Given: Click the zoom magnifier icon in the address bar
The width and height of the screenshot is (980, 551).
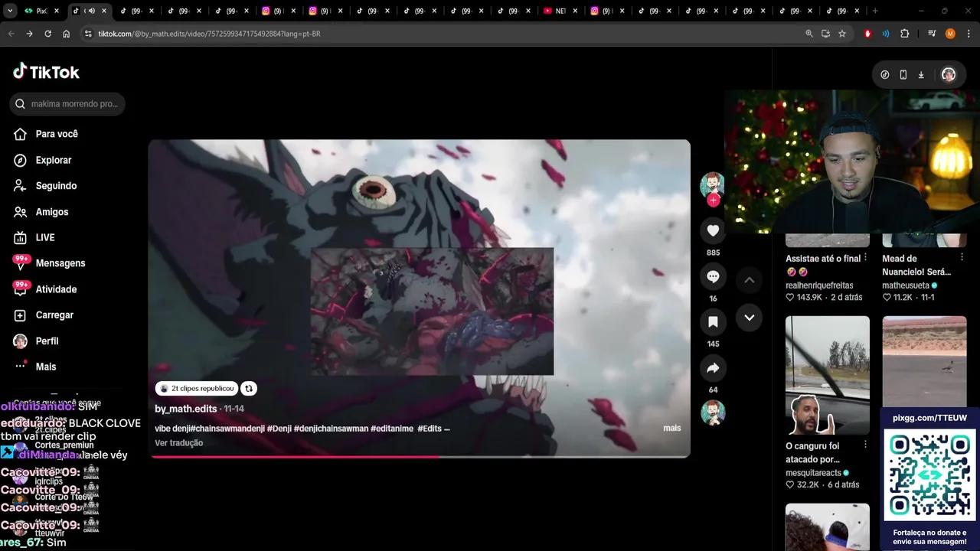Looking at the screenshot, I should tap(809, 34).
